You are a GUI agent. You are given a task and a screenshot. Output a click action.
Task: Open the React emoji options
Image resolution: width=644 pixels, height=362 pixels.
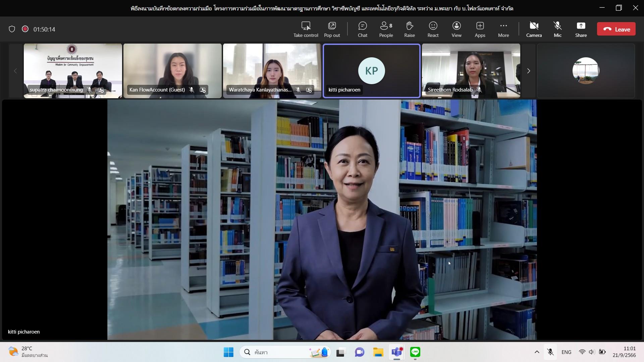click(433, 29)
